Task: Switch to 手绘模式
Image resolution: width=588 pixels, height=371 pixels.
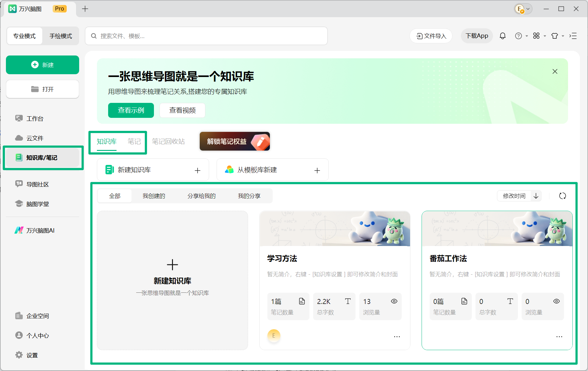Action: point(60,36)
